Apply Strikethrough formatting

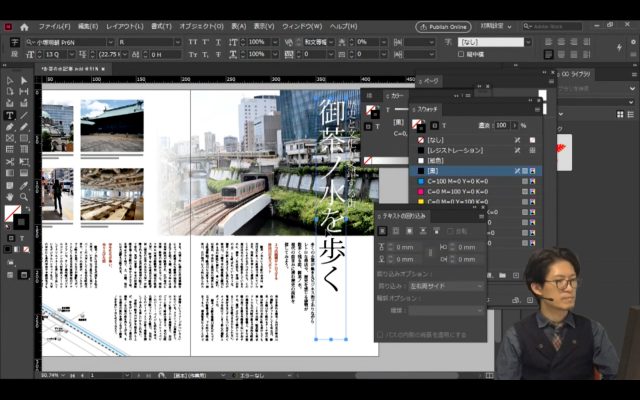coord(218,54)
